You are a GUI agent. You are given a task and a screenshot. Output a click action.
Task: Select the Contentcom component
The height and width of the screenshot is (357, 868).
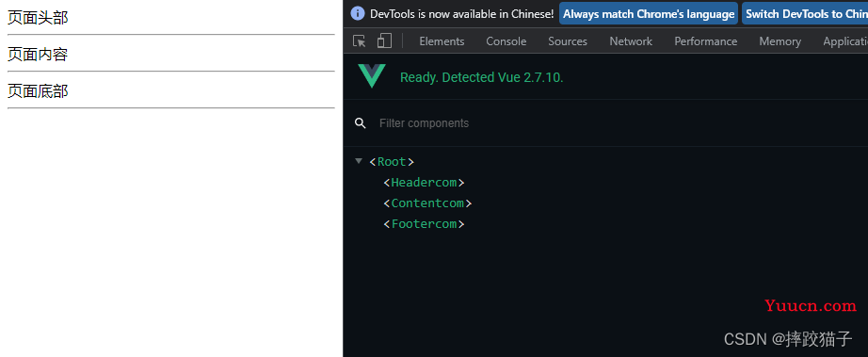(x=427, y=203)
